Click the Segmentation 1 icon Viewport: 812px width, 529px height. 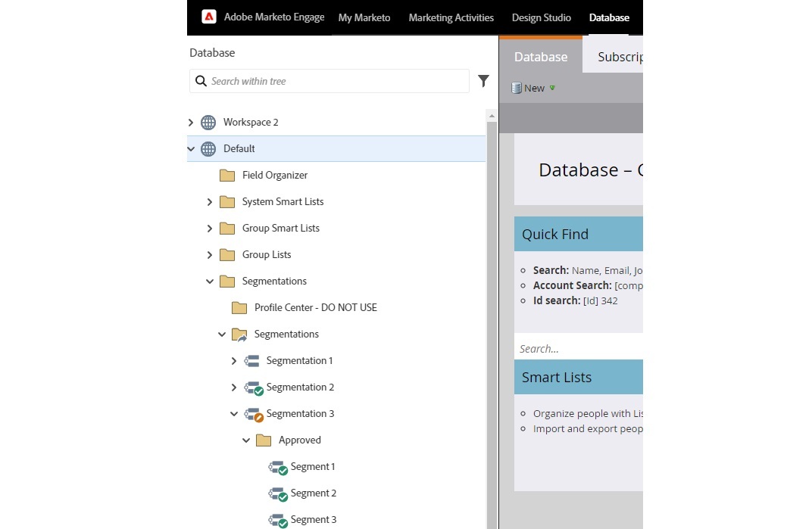(x=251, y=361)
